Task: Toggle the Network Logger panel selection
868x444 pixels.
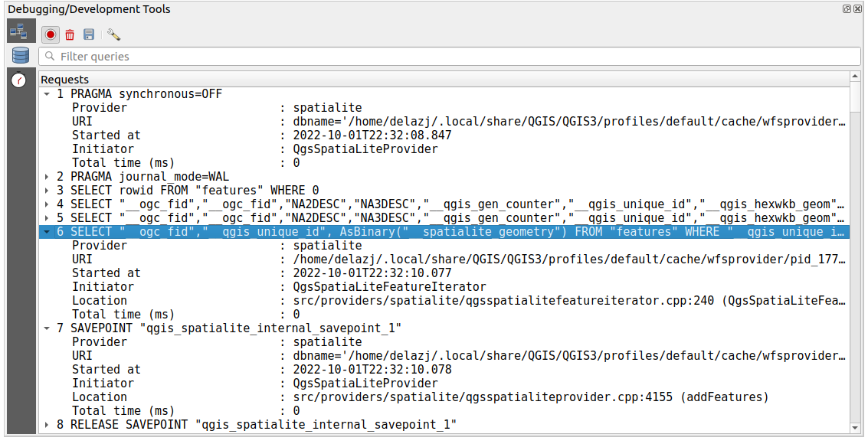Action: coord(19,30)
